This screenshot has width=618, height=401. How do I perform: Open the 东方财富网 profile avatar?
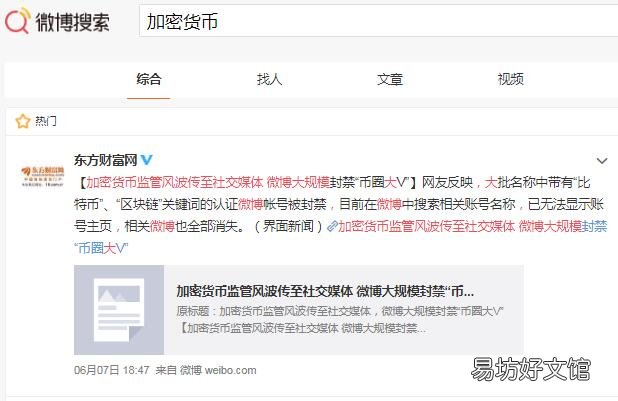[x=42, y=175]
